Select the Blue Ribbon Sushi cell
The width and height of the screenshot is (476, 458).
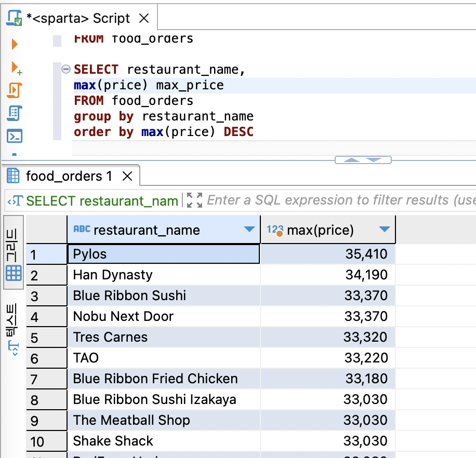(163, 296)
